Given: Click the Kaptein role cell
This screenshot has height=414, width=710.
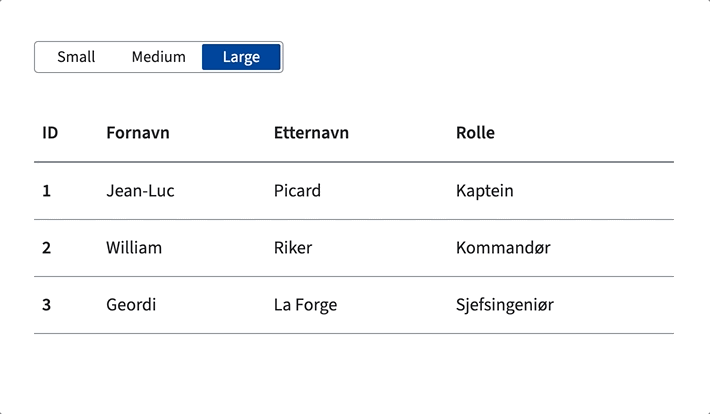Looking at the screenshot, I should 484,190.
